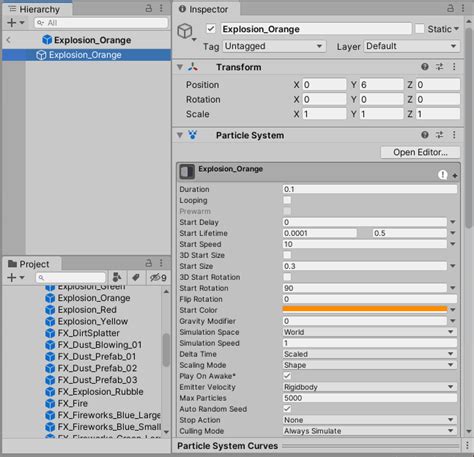Click the Max Particles field showing 5000
The image size is (474, 457).
tap(370, 398)
